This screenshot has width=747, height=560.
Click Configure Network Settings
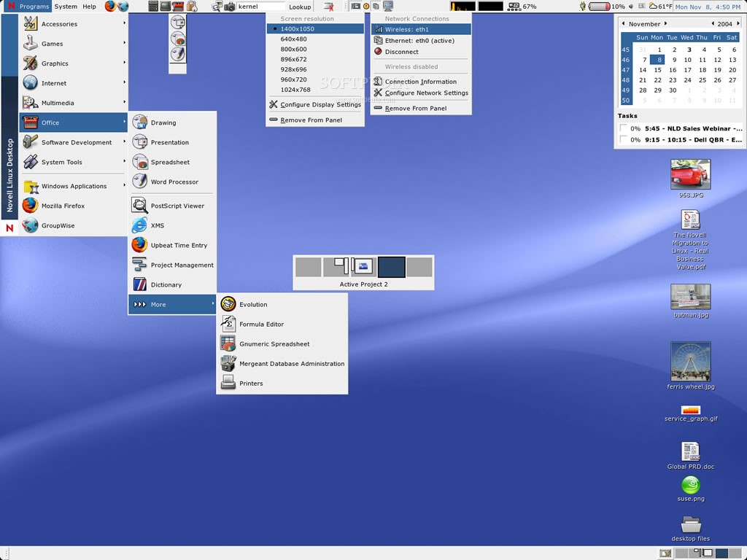click(424, 93)
